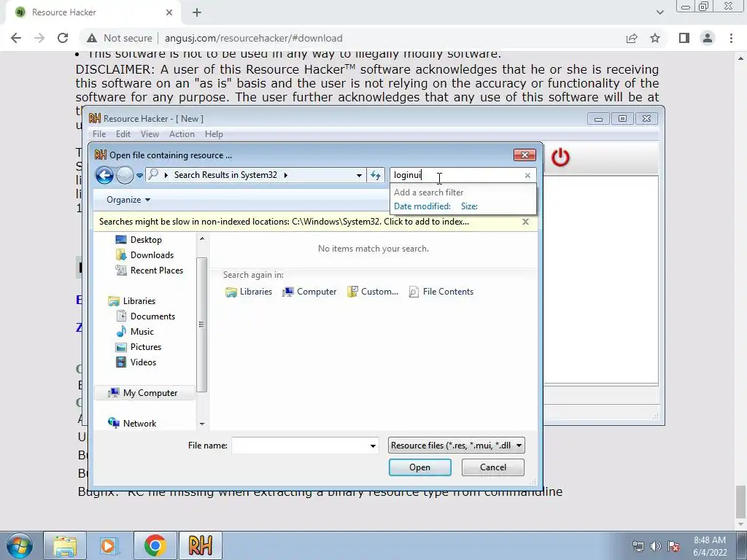
Task: Click the Chrome address bar URL
Action: (253, 38)
